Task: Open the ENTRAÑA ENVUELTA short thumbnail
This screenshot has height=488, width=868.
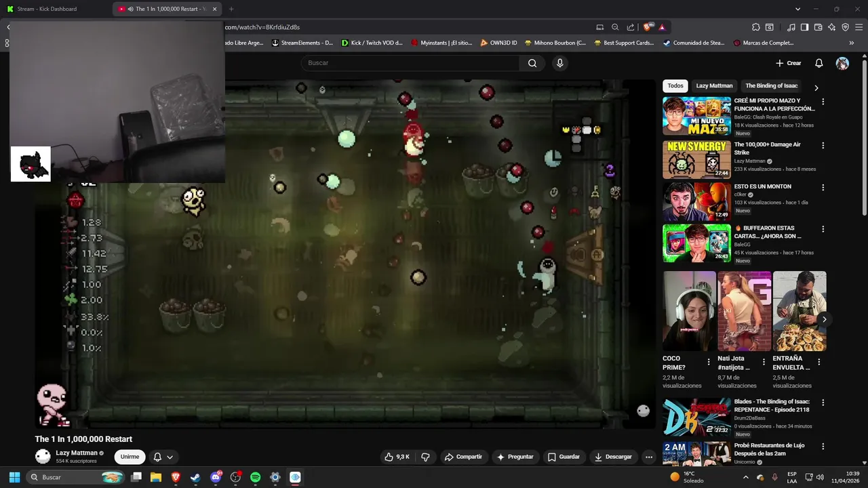Action: (800, 311)
